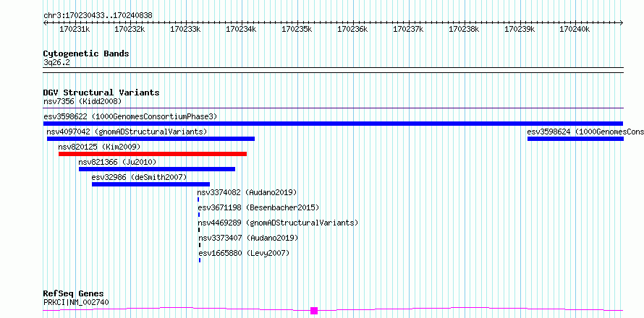Click the RefSeq Genes track title
The image size is (644, 318).
pyautogui.click(x=74, y=293)
